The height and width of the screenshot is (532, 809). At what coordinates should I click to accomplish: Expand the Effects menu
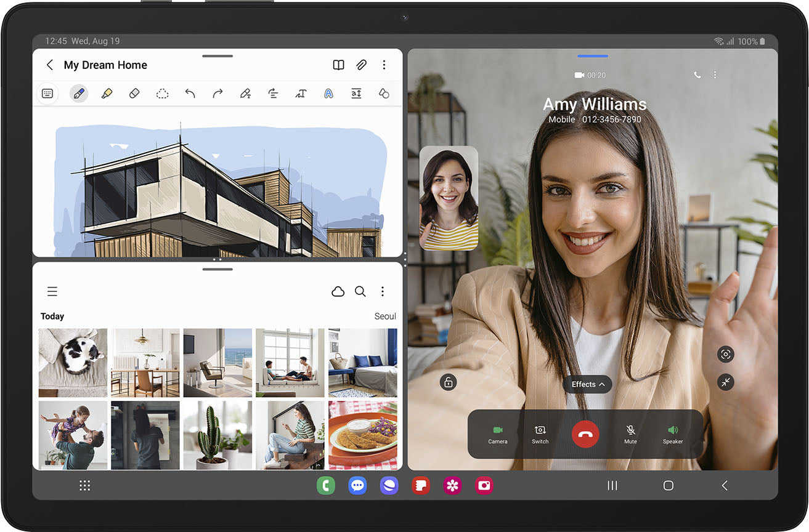[x=587, y=384]
